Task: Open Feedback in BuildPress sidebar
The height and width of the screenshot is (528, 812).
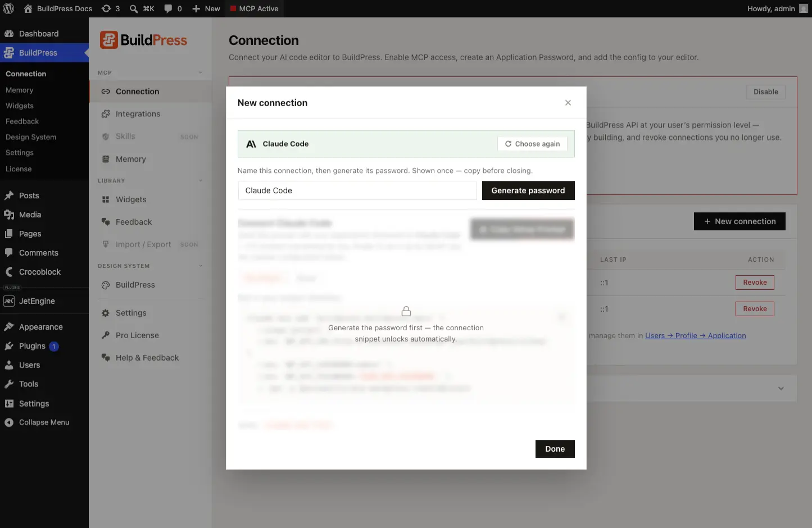Action: [x=151, y=222]
